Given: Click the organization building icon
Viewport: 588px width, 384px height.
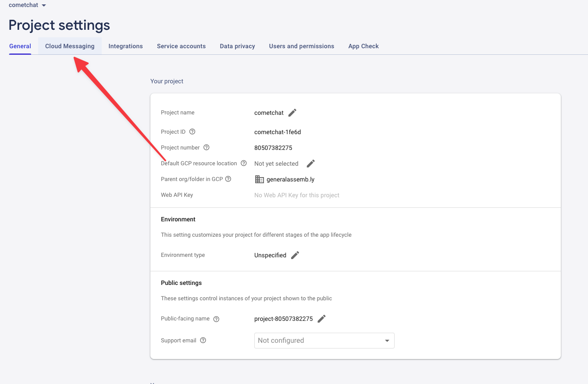Looking at the screenshot, I should click(260, 179).
